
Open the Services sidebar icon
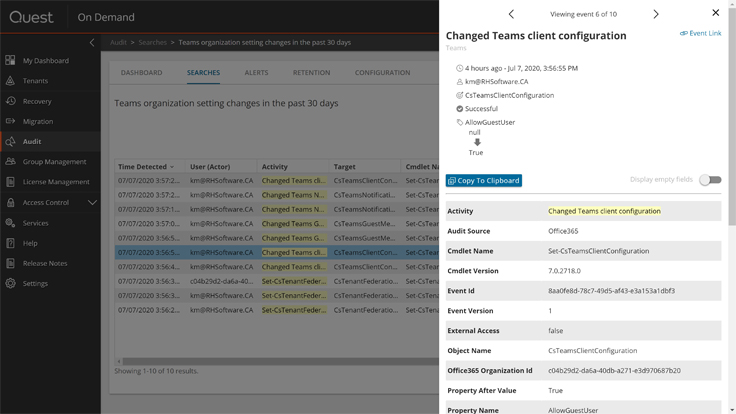click(10, 223)
